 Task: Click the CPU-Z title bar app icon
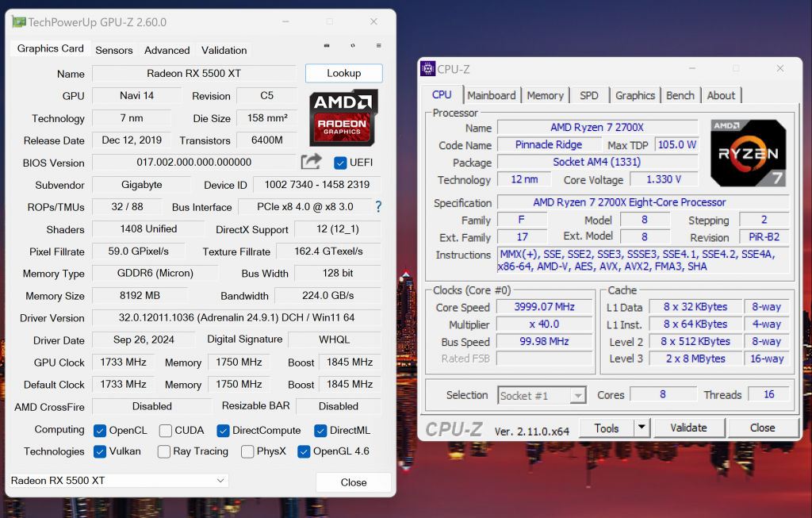pos(427,69)
